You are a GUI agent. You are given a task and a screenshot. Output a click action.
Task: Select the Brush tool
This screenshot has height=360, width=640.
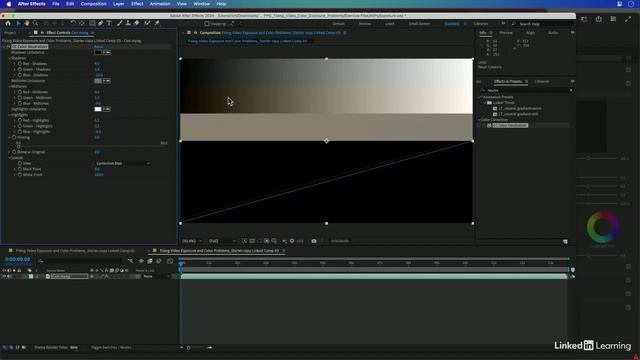point(120,24)
